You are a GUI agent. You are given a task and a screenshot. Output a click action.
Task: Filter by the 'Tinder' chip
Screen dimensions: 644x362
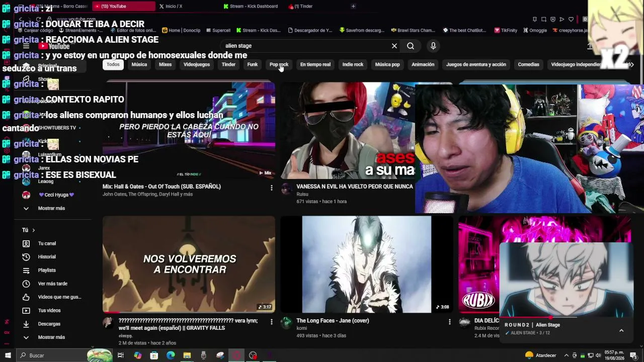point(228,64)
